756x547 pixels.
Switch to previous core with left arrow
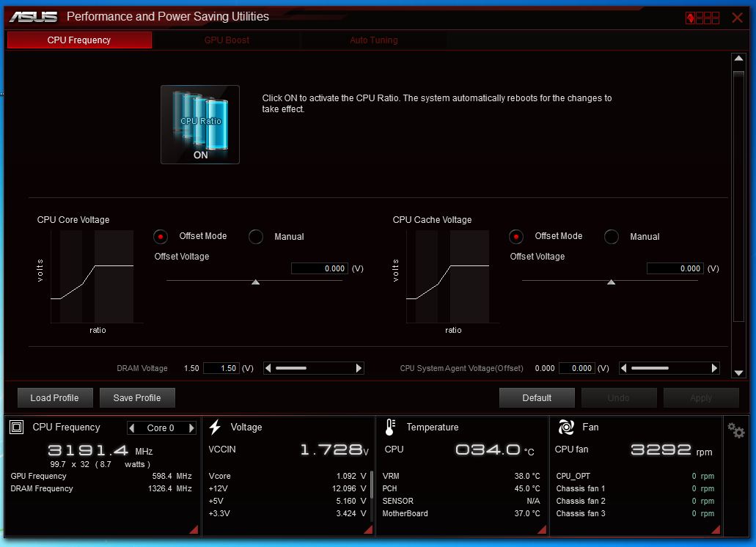coord(132,428)
